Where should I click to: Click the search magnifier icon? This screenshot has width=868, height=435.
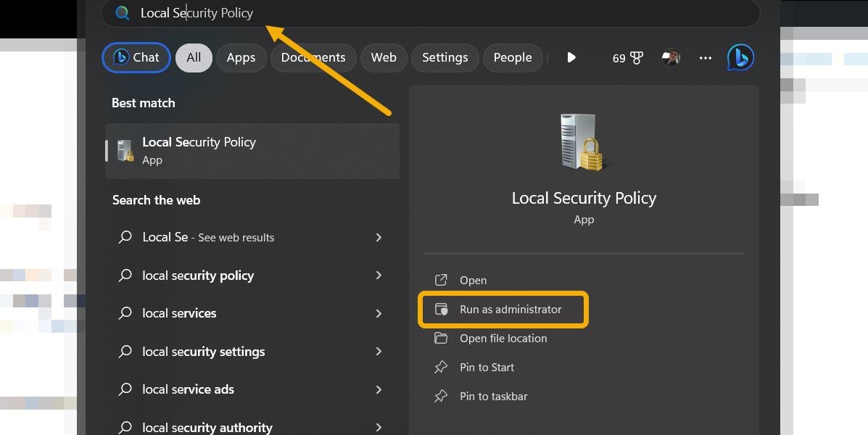coord(122,13)
